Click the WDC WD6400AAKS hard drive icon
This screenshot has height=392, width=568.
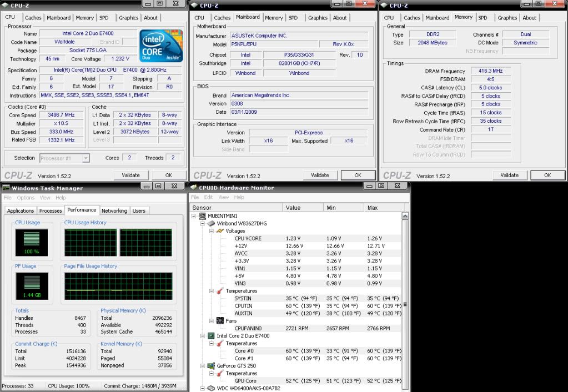pyautogui.click(x=211, y=388)
